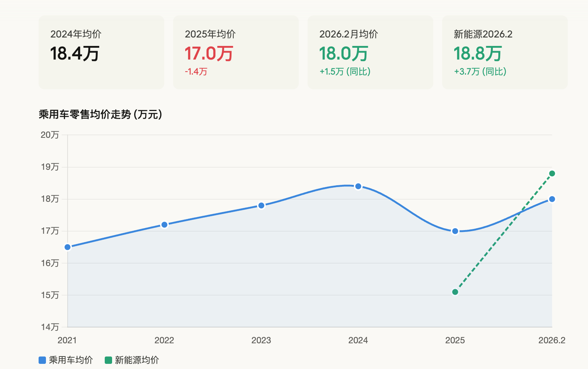
Task: Click the 新能源2026.2 card title
Action: (483, 34)
